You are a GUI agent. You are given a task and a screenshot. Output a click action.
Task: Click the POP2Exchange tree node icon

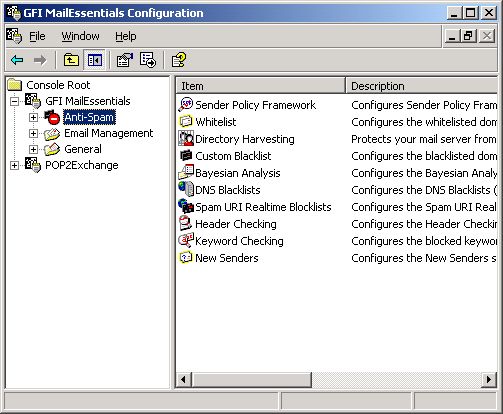(33, 165)
